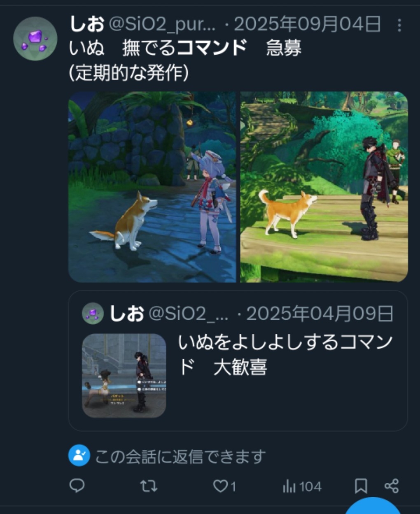Viewport: 420px width, 514px height.
Task: Like the post with heart icon
Action: point(220,486)
